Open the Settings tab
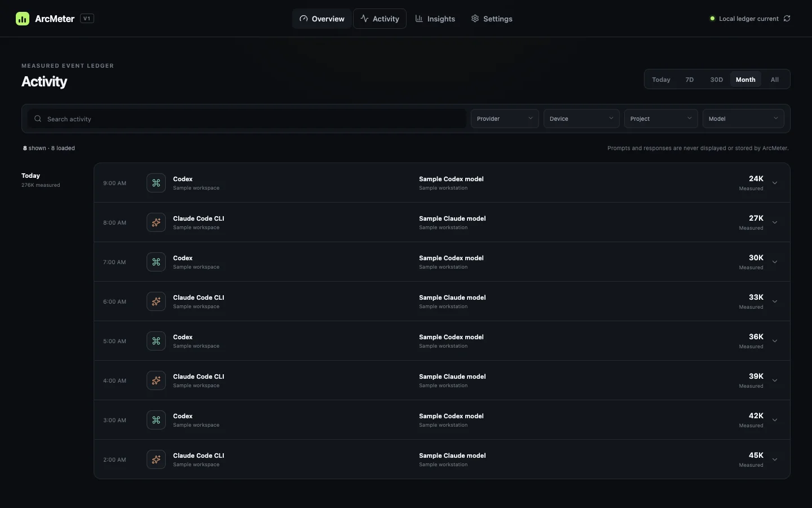Image resolution: width=812 pixels, height=508 pixels. 492,19
